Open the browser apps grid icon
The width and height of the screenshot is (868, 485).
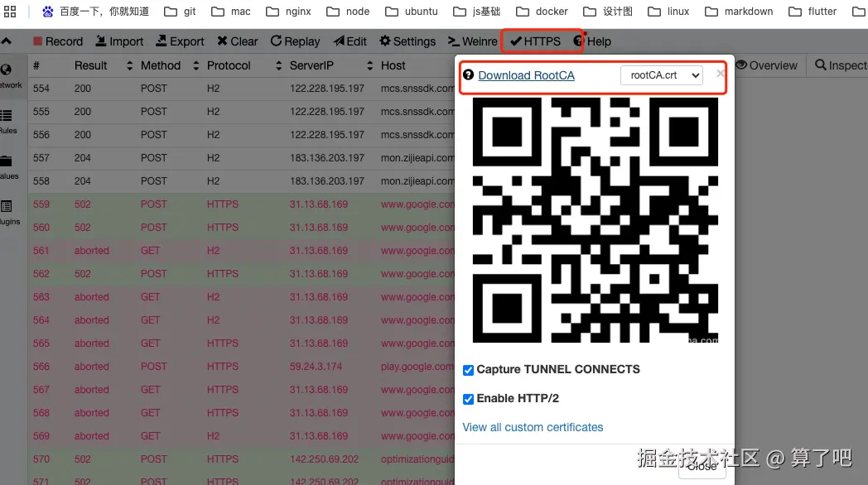tap(10, 11)
